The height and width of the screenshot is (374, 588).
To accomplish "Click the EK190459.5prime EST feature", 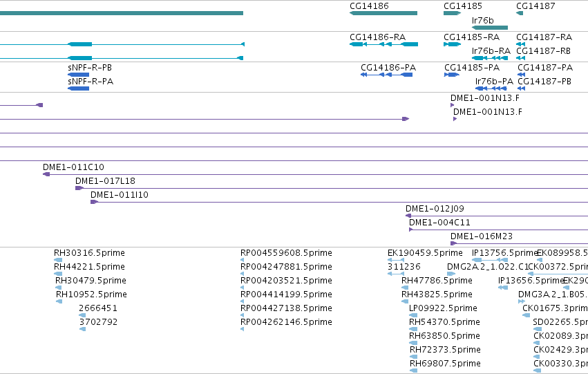I will (x=396, y=260).
